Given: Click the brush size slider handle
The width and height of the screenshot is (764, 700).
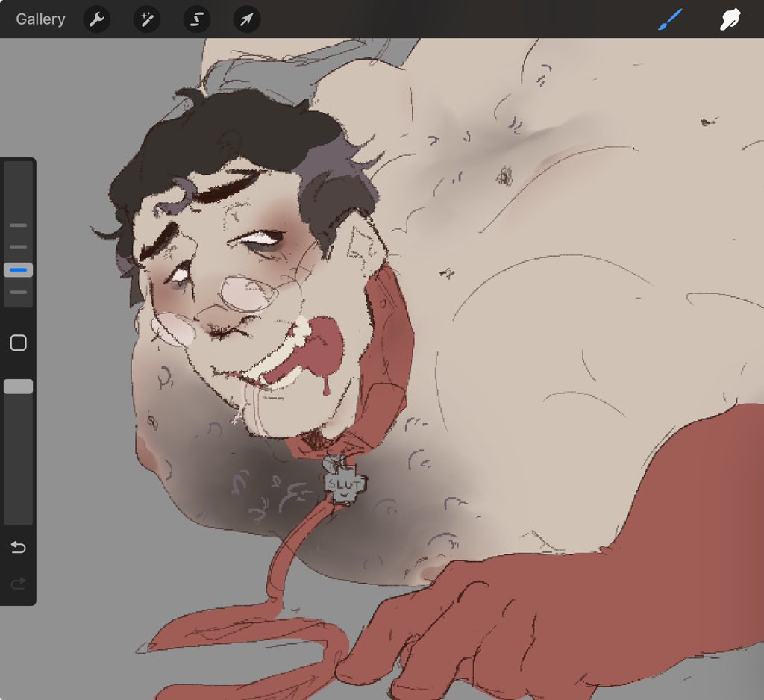Looking at the screenshot, I should (x=19, y=269).
